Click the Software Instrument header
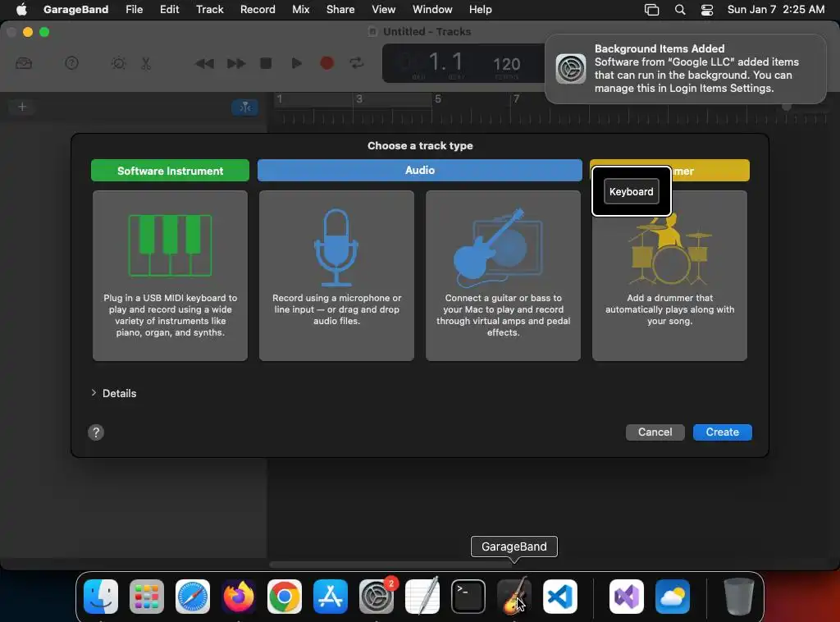The image size is (840, 622). [170, 171]
